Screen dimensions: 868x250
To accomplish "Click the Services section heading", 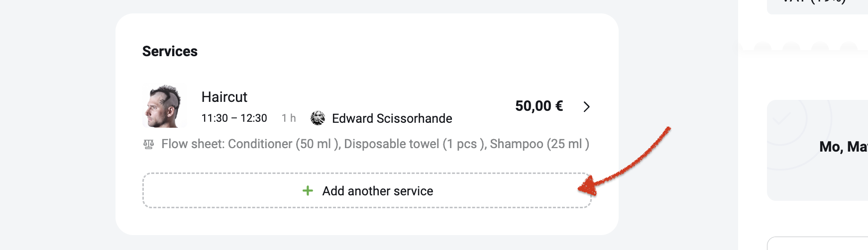I will pyautogui.click(x=170, y=51).
